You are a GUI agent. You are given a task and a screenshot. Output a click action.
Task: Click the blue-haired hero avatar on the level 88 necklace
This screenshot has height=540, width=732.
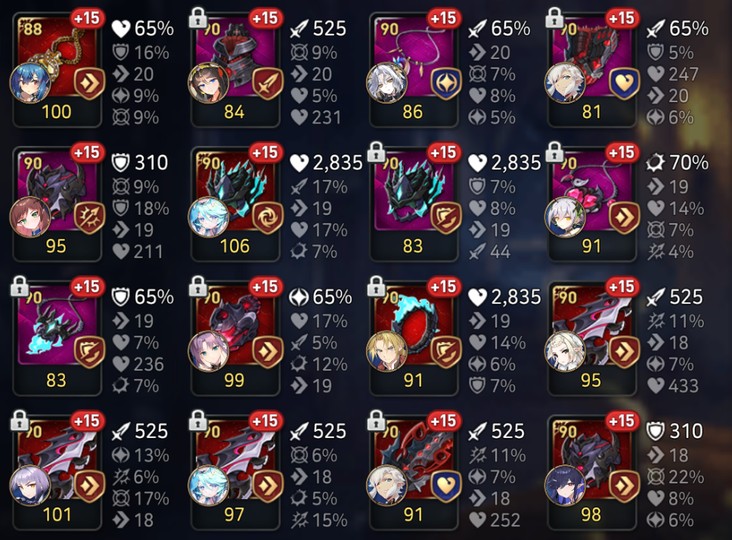[29, 82]
